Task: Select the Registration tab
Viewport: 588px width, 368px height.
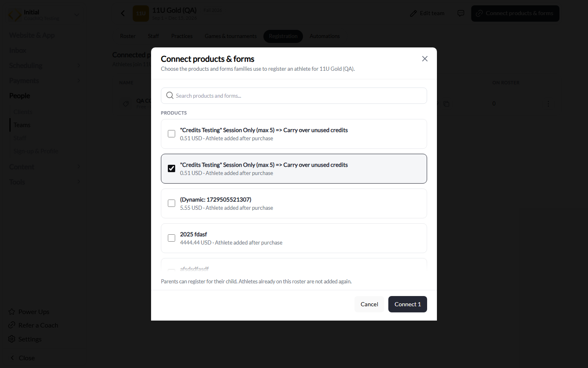Action: [x=283, y=36]
